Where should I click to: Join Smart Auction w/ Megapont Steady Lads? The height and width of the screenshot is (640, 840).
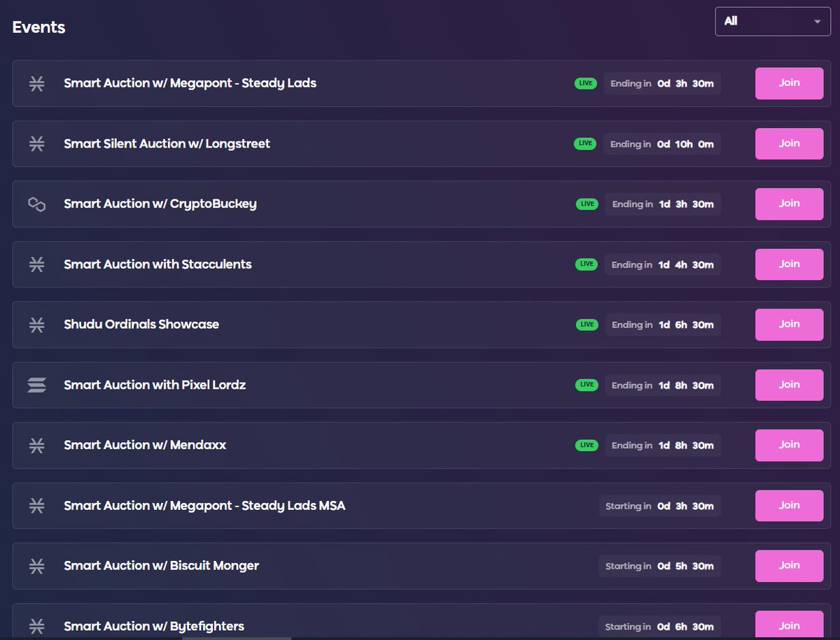(789, 83)
